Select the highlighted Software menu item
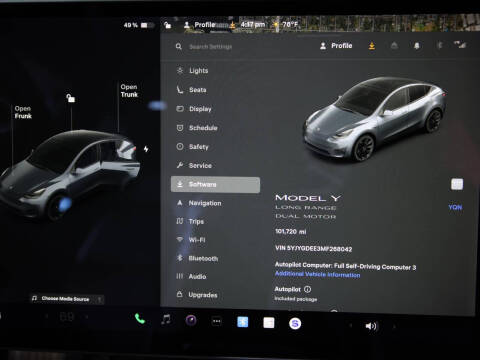Image resolution: width=480 pixels, height=360 pixels. [215, 184]
